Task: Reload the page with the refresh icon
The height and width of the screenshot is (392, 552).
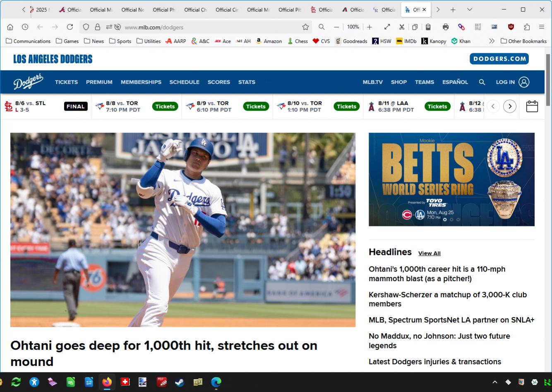Action: 70,27
